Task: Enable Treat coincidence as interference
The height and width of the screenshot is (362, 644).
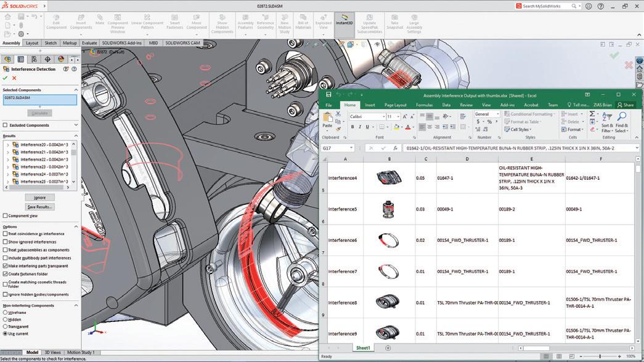Action: (x=6, y=234)
